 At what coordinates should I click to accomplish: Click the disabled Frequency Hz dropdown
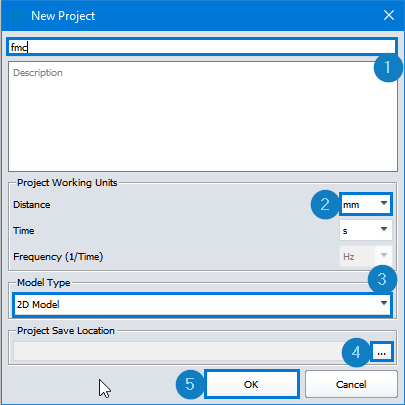pyautogui.click(x=366, y=256)
